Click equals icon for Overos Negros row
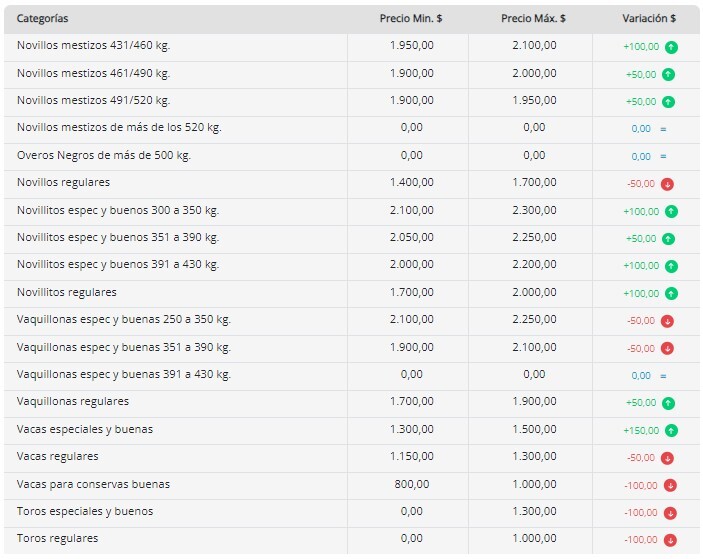Image resolution: width=703 pixels, height=559 pixels. click(x=663, y=156)
